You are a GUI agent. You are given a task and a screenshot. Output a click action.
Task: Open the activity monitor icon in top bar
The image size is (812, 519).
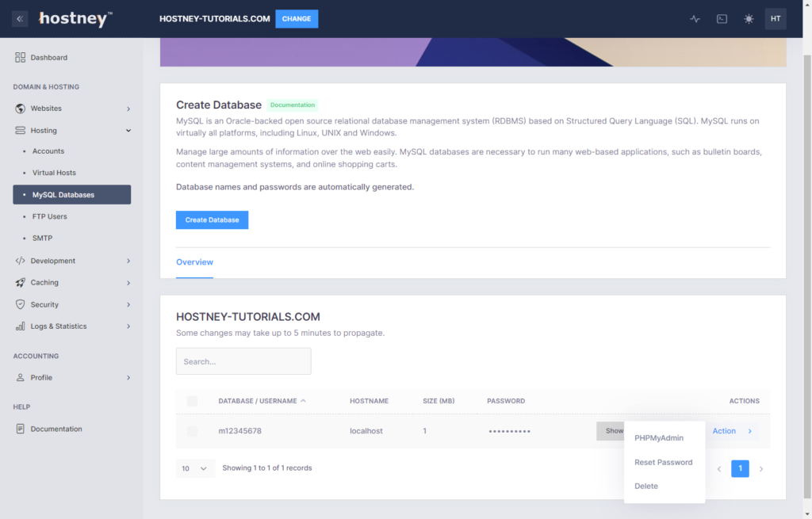tap(695, 18)
